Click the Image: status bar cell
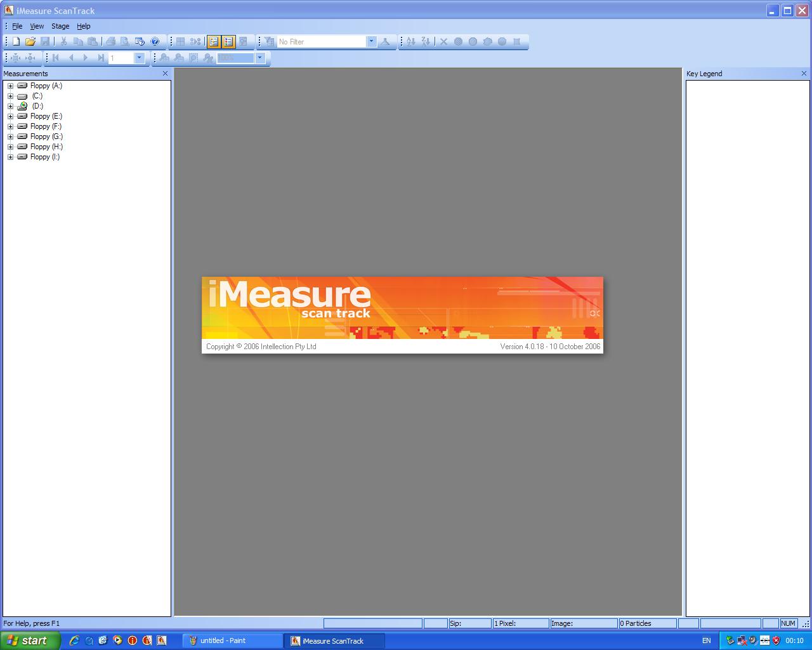Image resolution: width=812 pixels, height=650 pixels. (x=584, y=623)
